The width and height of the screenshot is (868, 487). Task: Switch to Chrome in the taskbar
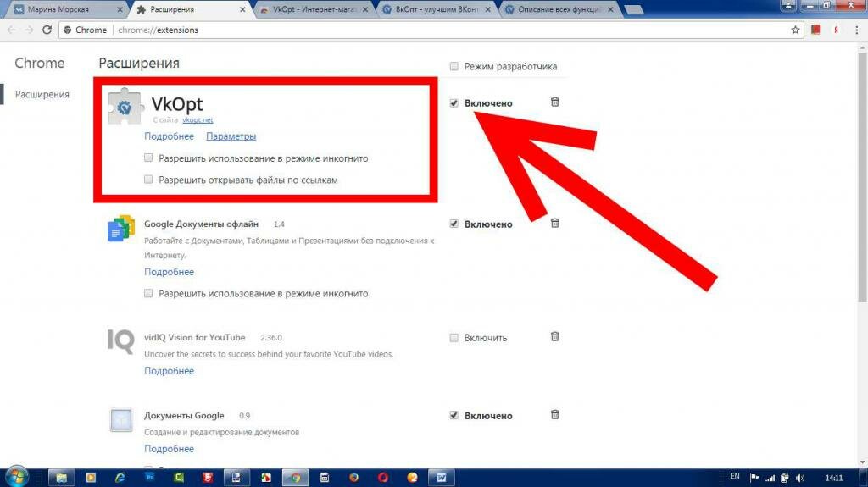click(296, 477)
